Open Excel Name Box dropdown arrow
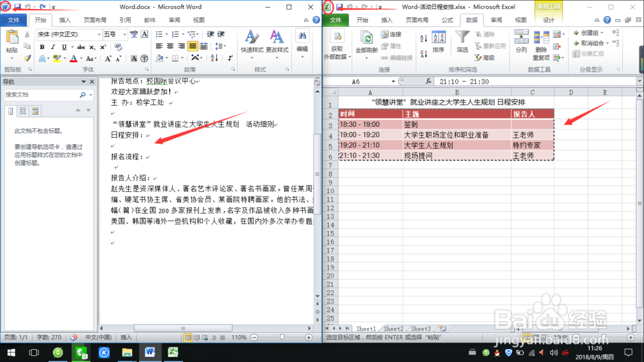Image resolution: width=644 pixels, height=362 pixels. 393,81
